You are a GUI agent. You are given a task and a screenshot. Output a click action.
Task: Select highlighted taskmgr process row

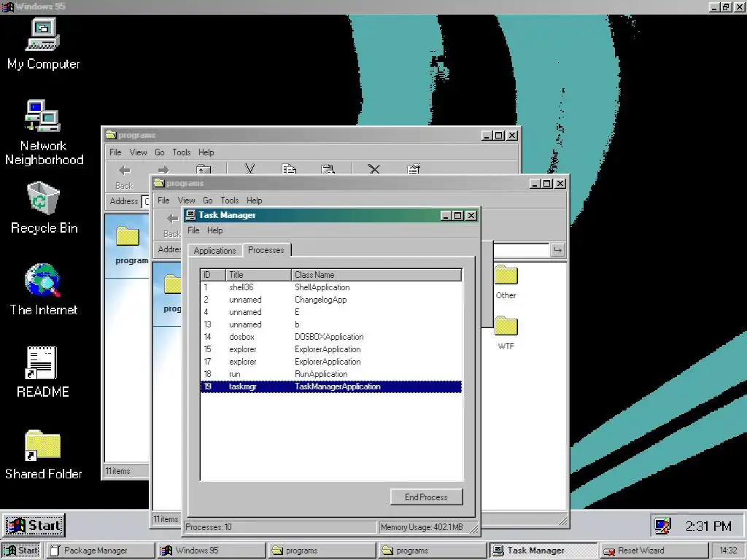pyautogui.click(x=331, y=386)
